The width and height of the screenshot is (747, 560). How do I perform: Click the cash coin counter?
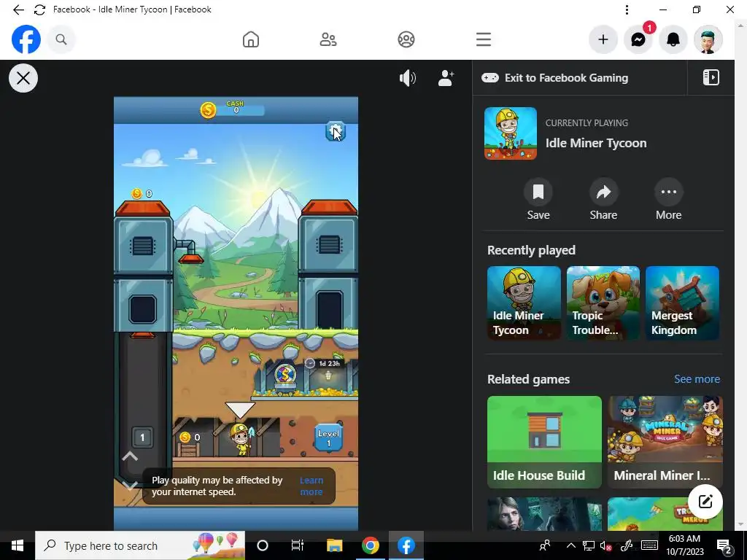click(x=231, y=109)
